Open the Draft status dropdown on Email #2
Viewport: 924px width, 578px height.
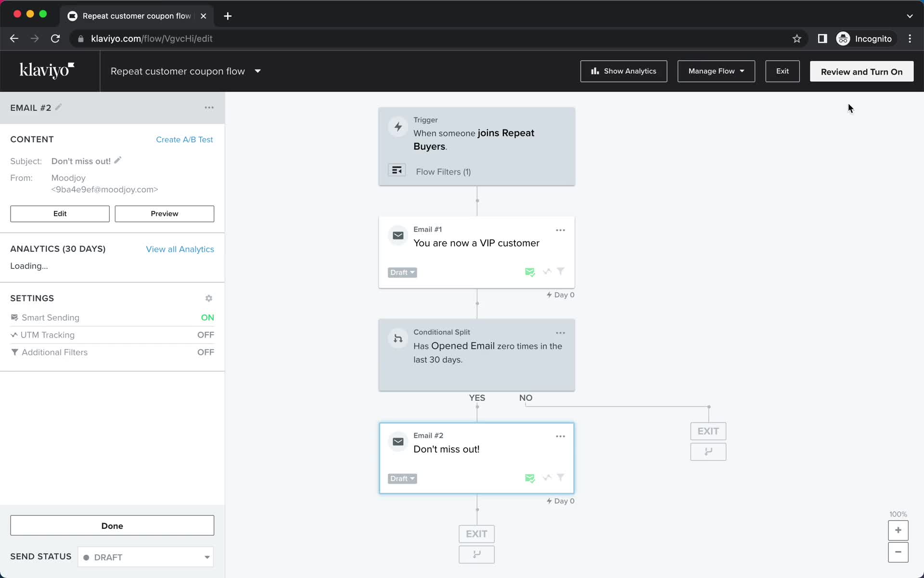pyautogui.click(x=402, y=478)
